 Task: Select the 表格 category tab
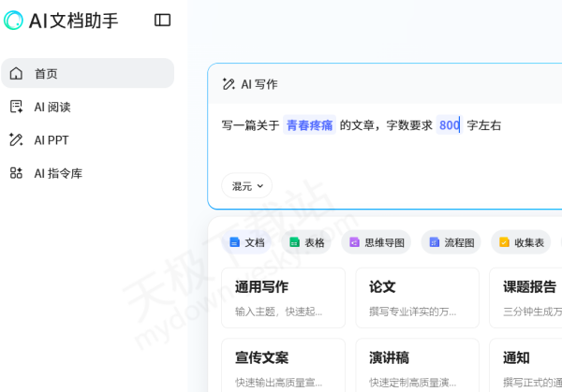[306, 242]
